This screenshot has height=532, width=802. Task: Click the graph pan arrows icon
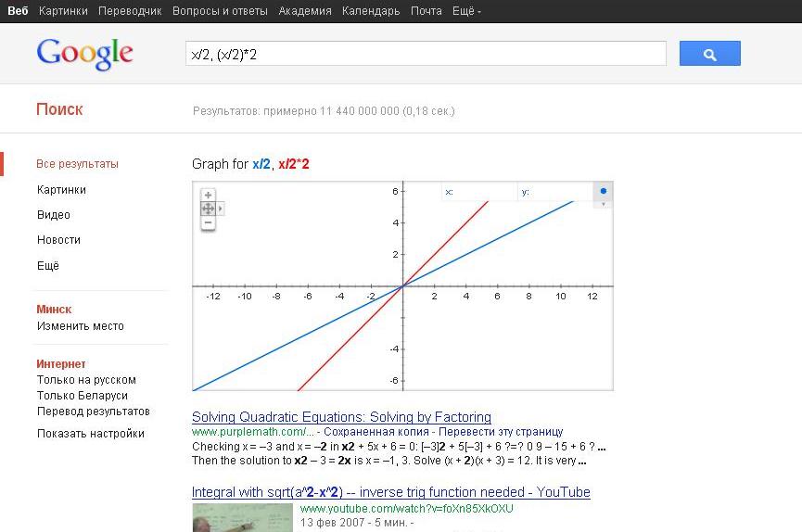[x=208, y=209]
